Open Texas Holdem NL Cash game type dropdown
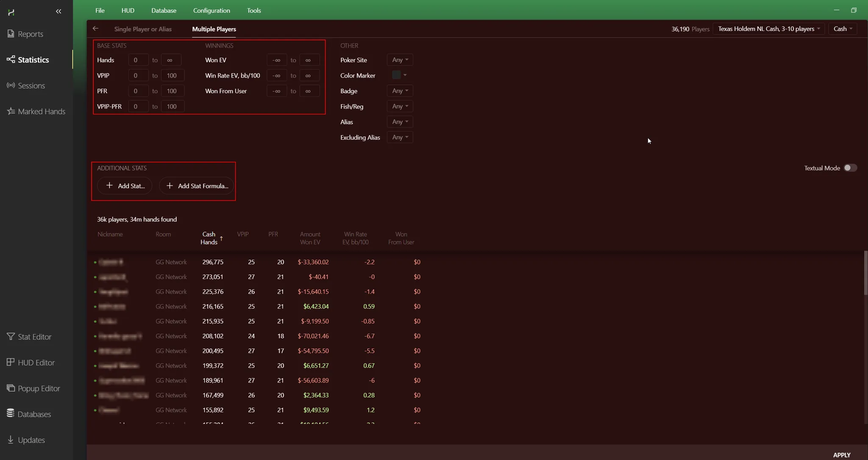This screenshot has height=460, width=868. tap(768, 29)
